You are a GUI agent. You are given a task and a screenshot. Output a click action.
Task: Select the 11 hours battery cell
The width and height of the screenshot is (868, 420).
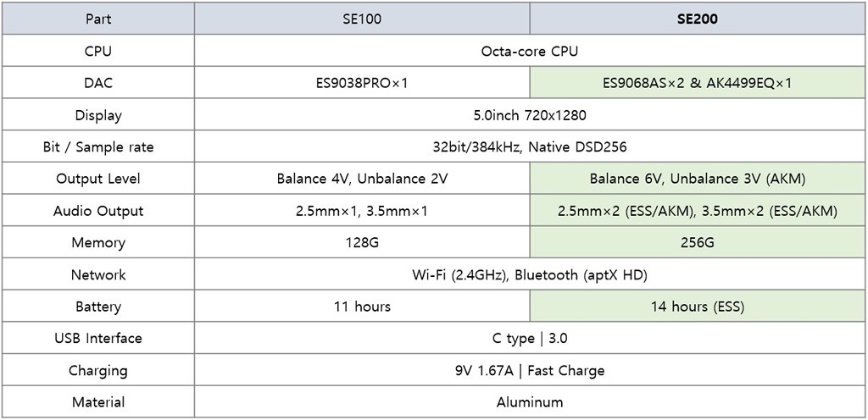[362, 307]
